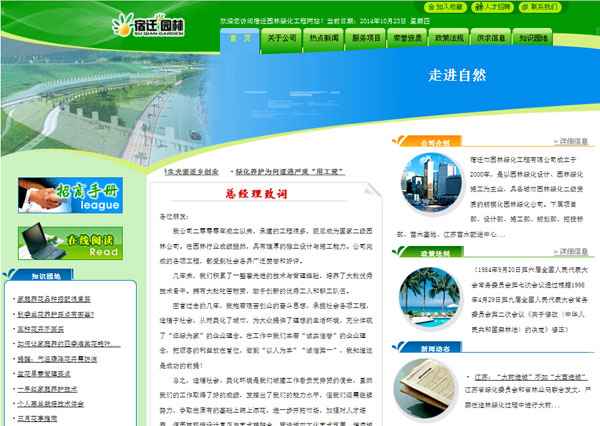The image size is (600, 426).
Task: Click 详细信息 link beside 公司介绍
Action: pyautogui.click(x=574, y=141)
